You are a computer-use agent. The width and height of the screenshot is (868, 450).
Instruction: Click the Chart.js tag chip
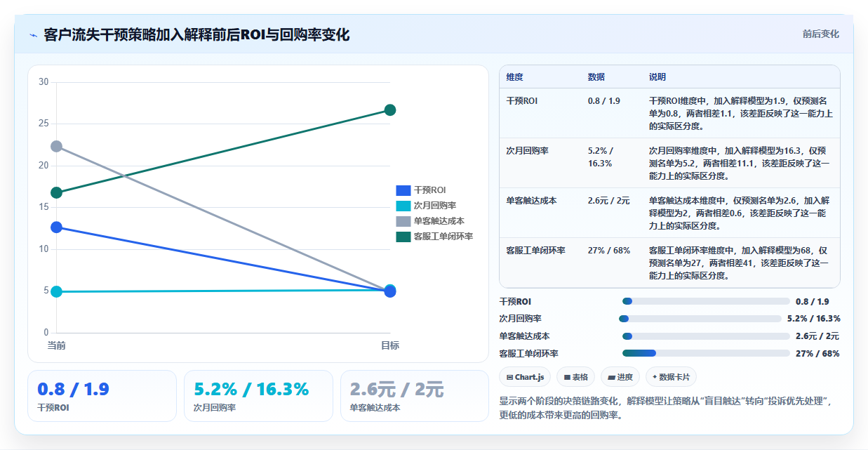pos(525,377)
